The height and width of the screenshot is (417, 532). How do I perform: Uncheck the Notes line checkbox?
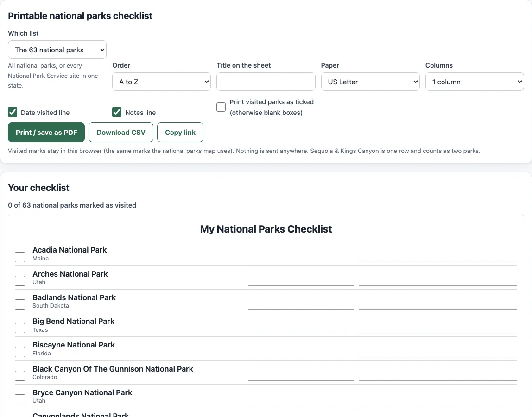tap(117, 112)
